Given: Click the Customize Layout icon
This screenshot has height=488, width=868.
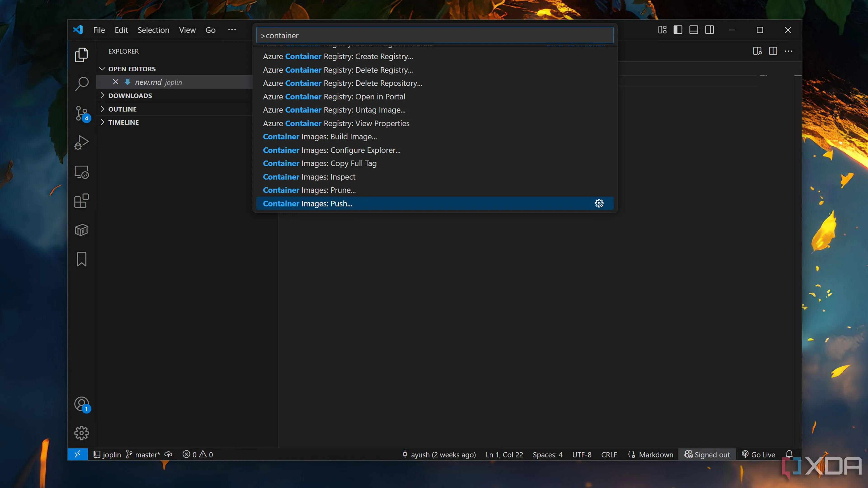Looking at the screenshot, I should (x=662, y=30).
